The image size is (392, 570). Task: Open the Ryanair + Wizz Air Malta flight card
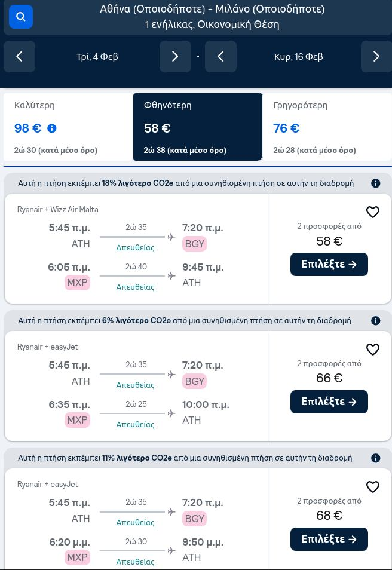pos(136,249)
